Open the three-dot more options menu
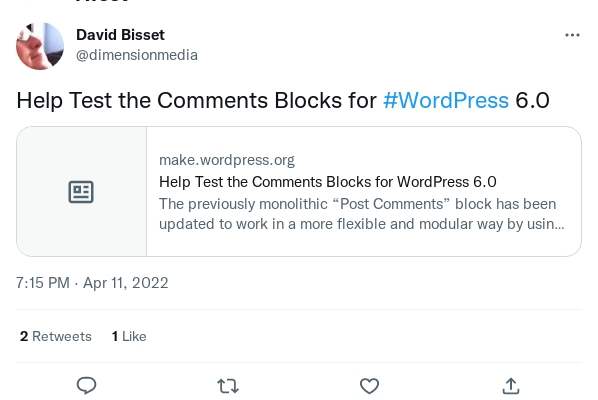 point(572,35)
